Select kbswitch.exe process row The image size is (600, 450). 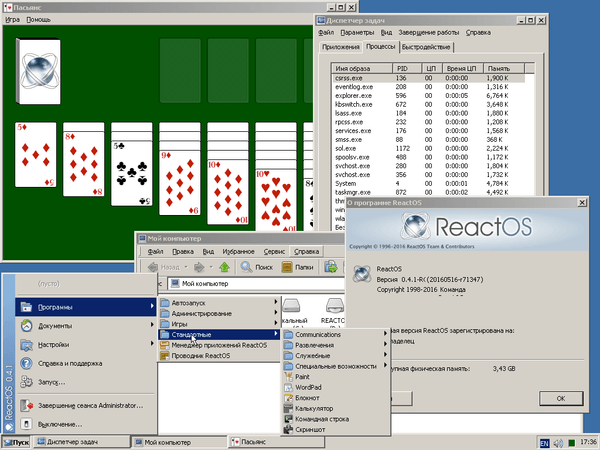pyautogui.click(x=429, y=104)
